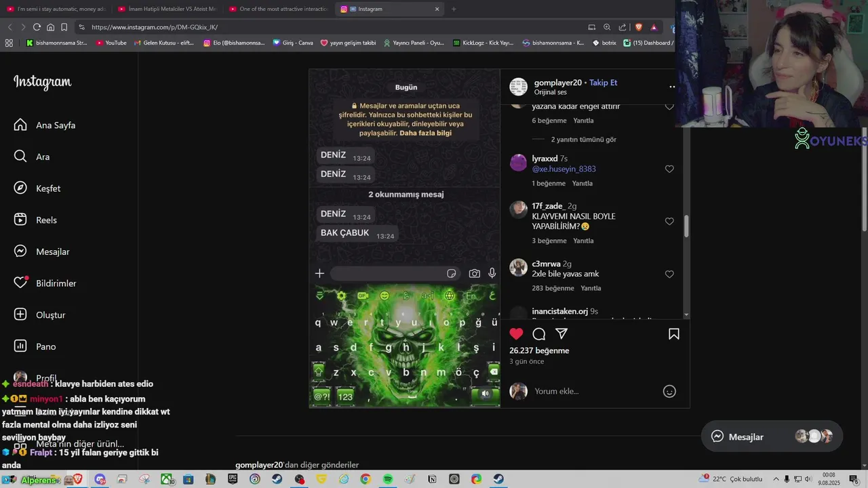This screenshot has height=488, width=868.
Task: Open the Pano dashboard item
Action: [x=35, y=346]
